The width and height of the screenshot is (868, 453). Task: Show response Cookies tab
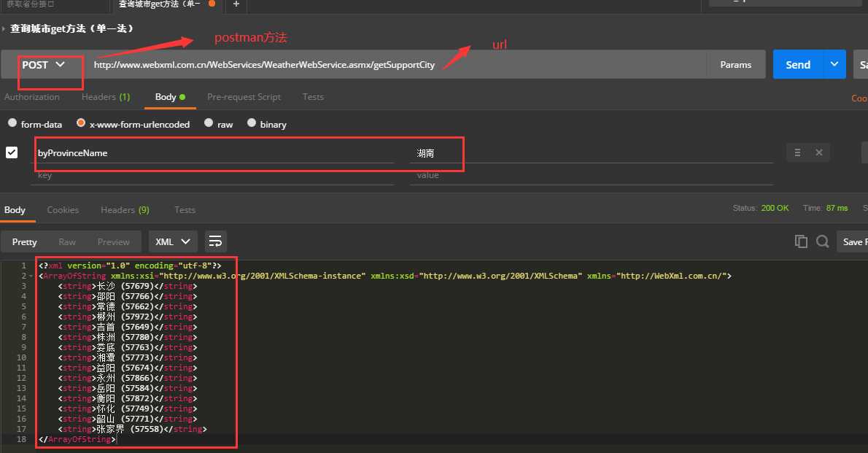click(63, 210)
